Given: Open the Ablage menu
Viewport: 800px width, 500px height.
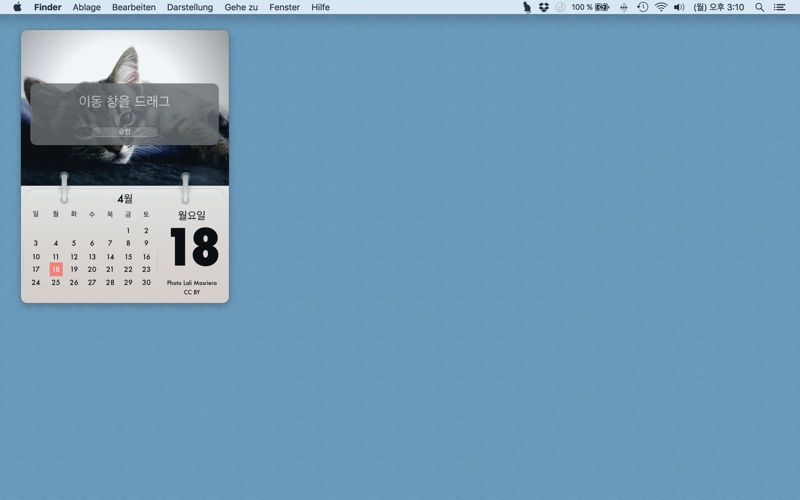Looking at the screenshot, I should (x=86, y=7).
